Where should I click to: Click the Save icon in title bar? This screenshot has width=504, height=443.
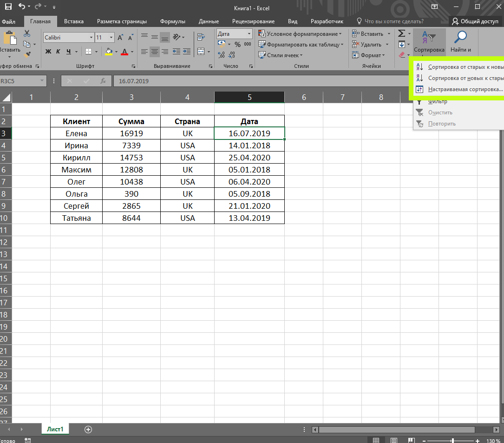(x=8, y=7)
